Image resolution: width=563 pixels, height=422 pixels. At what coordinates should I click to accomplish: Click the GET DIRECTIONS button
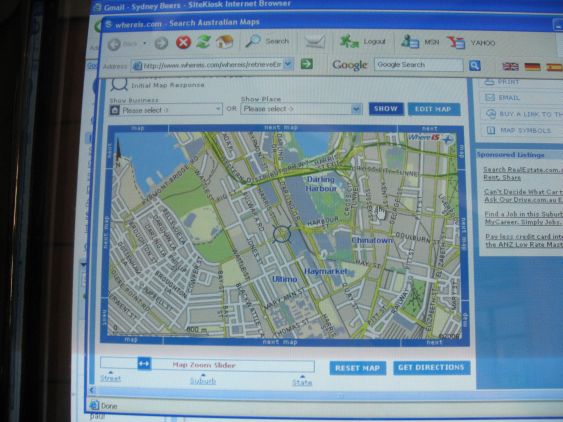(x=431, y=368)
